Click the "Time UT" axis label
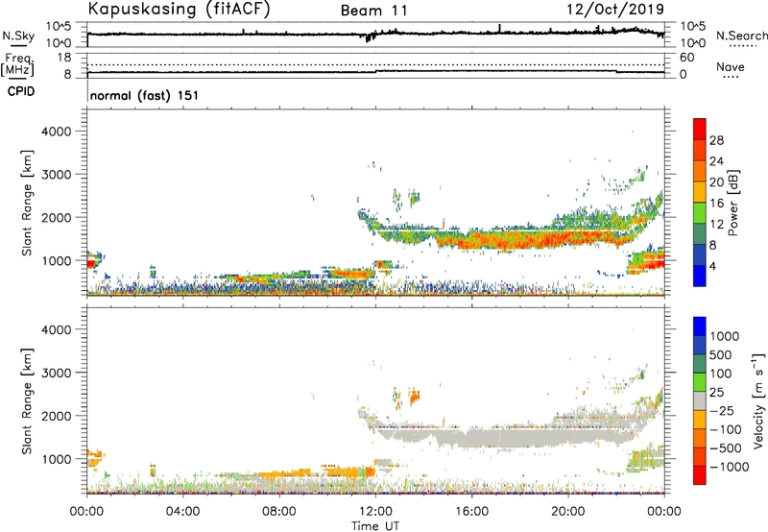Screen dimensions: 768x532 coord(375,526)
